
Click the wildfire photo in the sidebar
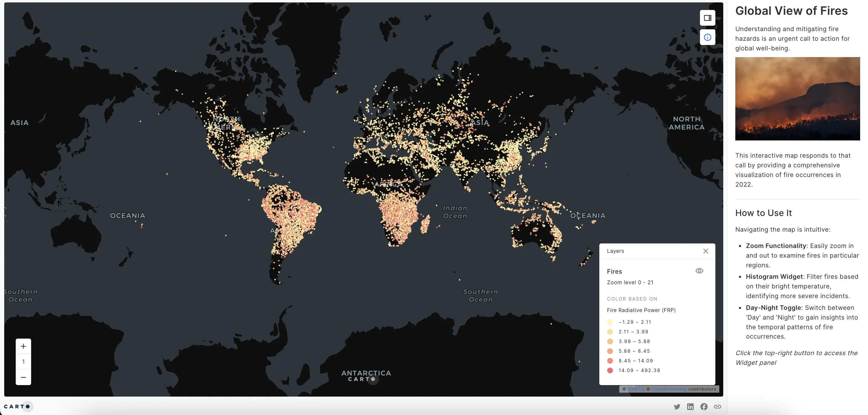tap(797, 98)
